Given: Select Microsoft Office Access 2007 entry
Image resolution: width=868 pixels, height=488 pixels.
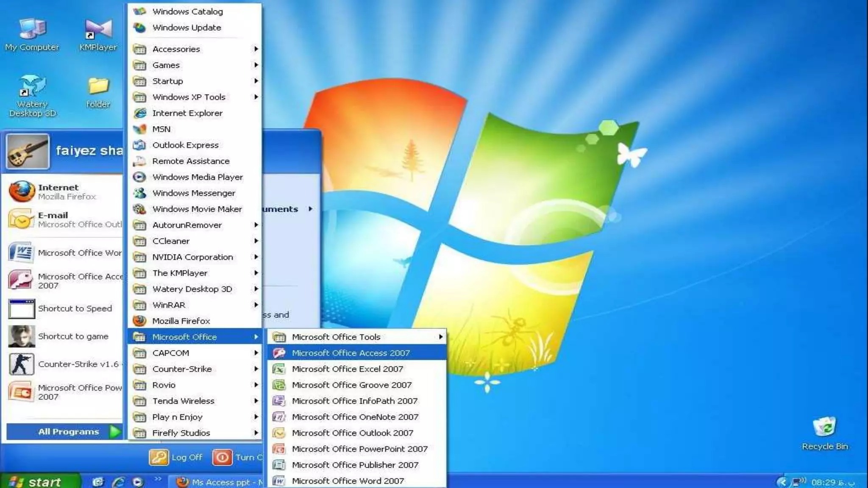Looking at the screenshot, I should pos(351,353).
